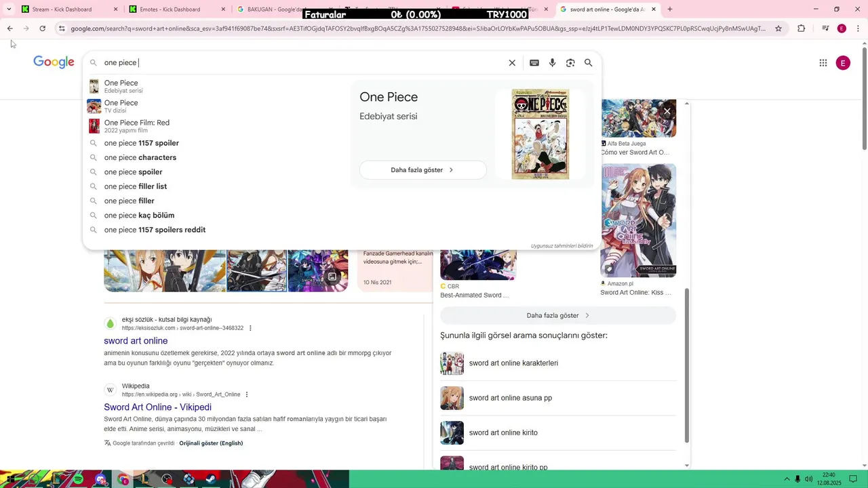Open Google Lens image search
This screenshot has height=488, width=868.
(x=570, y=62)
